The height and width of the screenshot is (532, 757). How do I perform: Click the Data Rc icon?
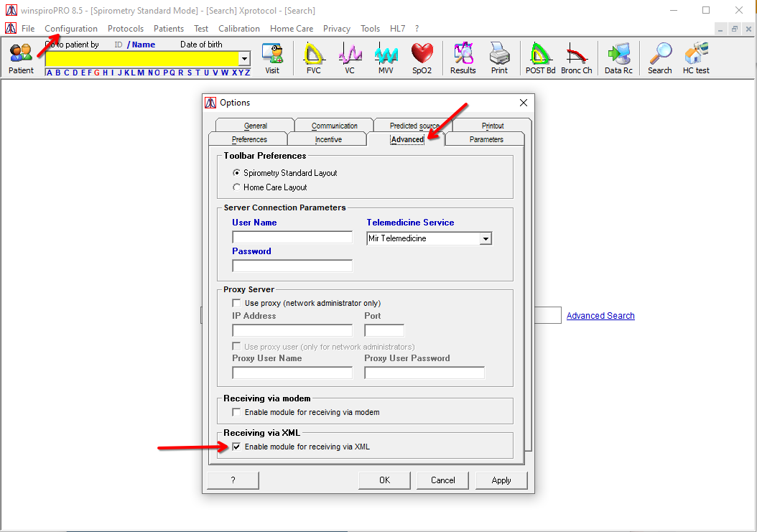point(618,58)
